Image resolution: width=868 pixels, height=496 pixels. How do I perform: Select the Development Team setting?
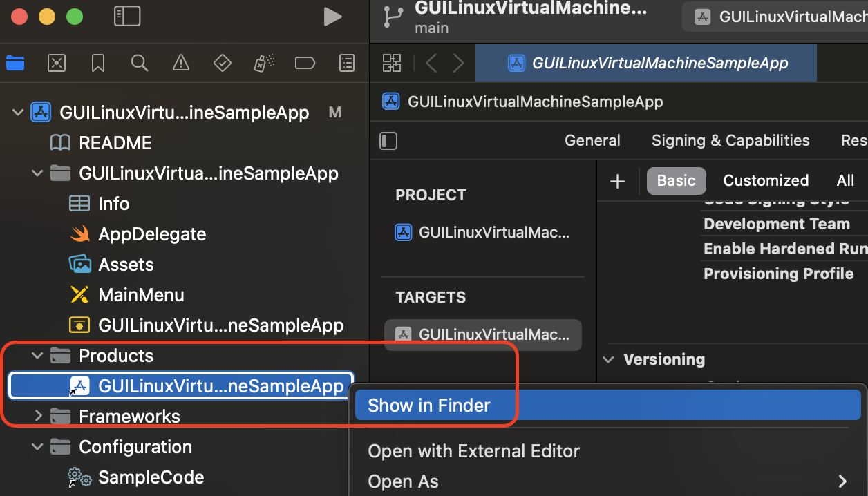click(x=777, y=225)
